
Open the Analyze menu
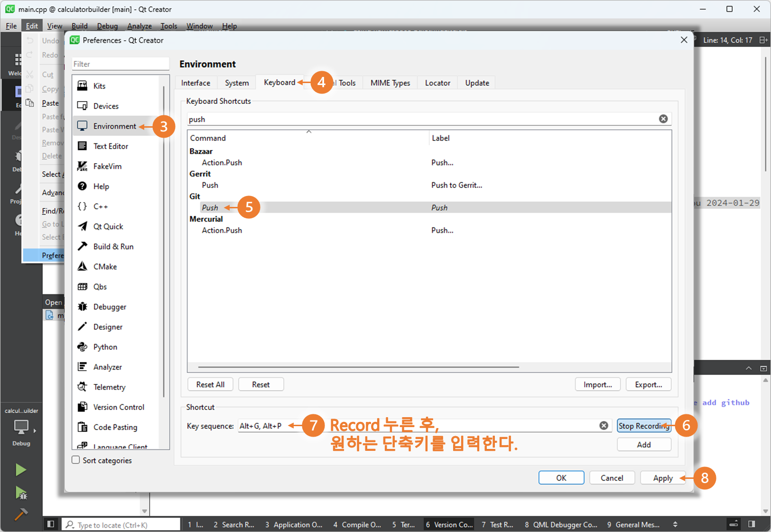(139, 26)
